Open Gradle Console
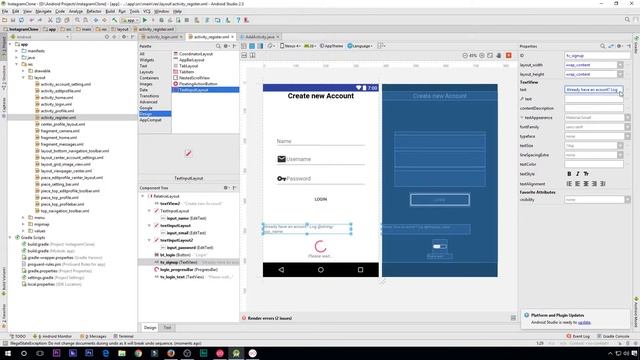Viewport: 640px width, 360px height. point(613,336)
